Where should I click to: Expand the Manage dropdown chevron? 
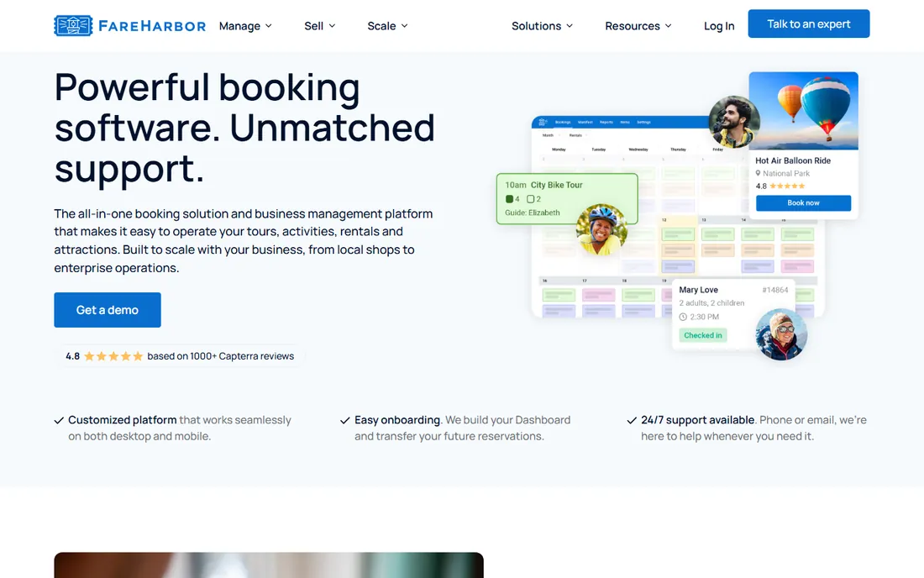pyautogui.click(x=269, y=26)
